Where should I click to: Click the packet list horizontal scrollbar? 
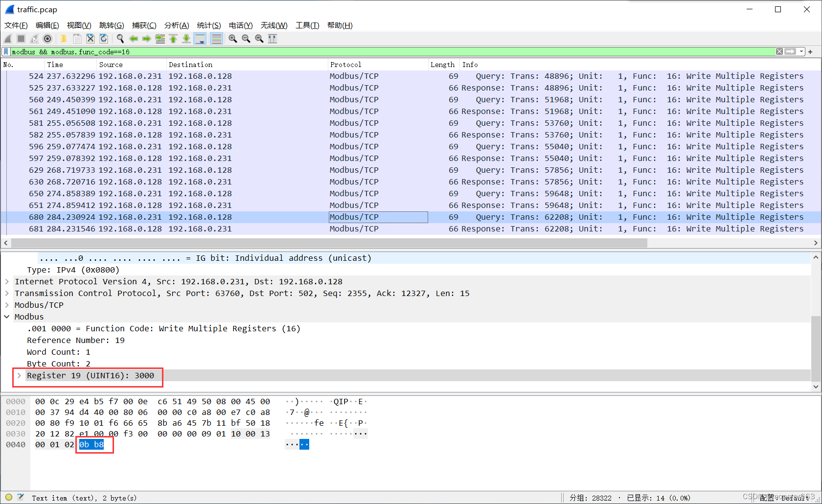coord(329,243)
